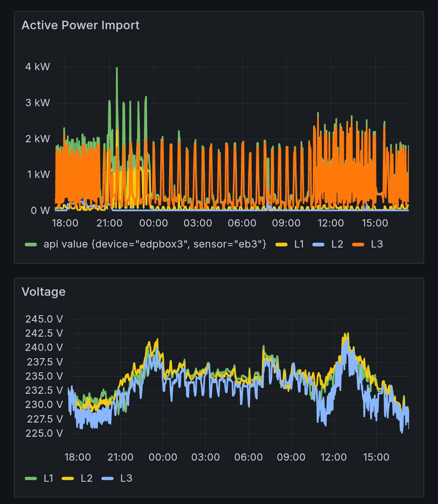Click the 1 kW axis label
This screenshot has width=438, height=504.
point(39,175)
